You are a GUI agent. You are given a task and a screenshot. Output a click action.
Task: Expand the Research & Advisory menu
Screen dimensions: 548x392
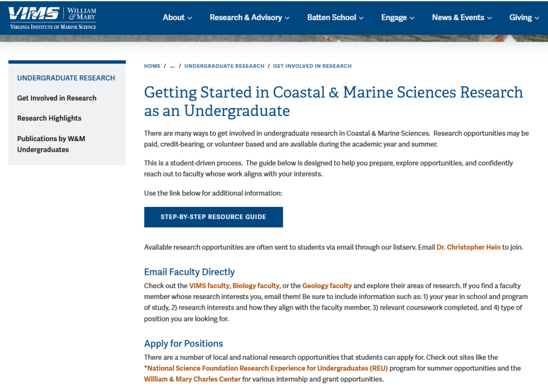(249, 17)
